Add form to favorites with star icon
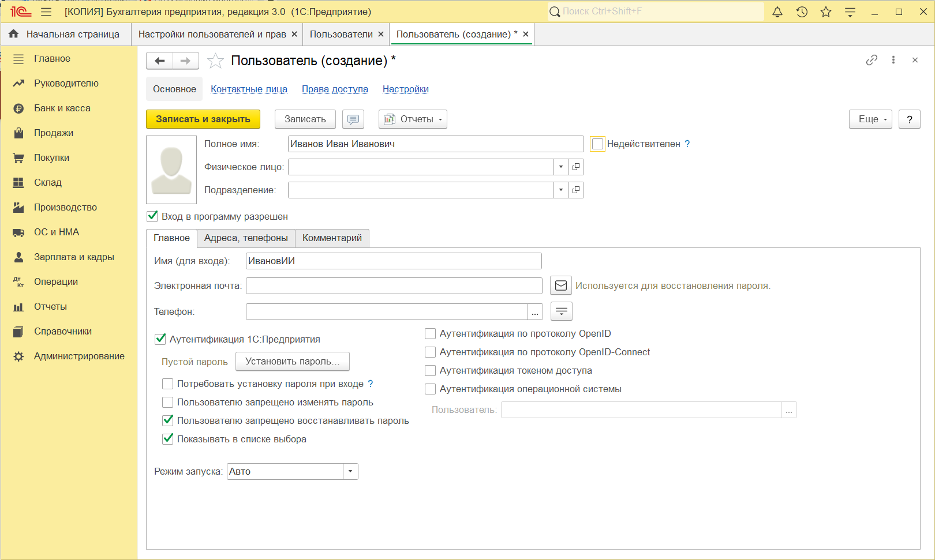This screenshot has width=935, height=560. pos(215,61)
